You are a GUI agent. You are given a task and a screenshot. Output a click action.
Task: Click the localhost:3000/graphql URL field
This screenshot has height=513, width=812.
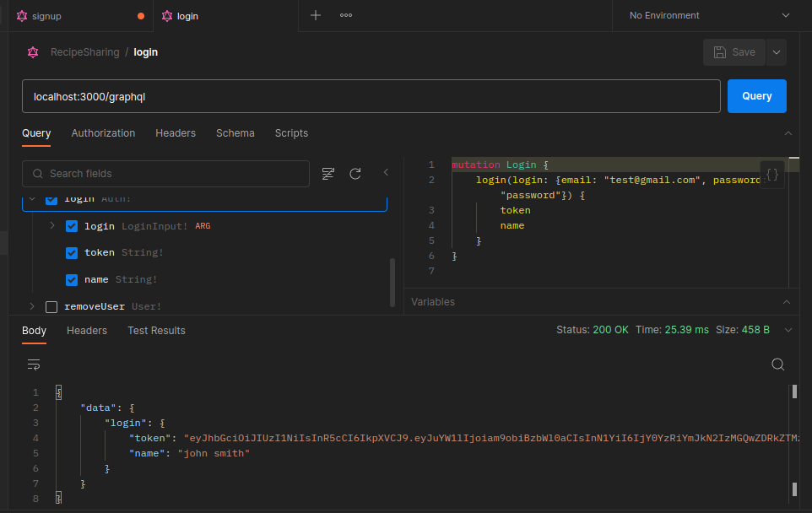coord(371,96)
